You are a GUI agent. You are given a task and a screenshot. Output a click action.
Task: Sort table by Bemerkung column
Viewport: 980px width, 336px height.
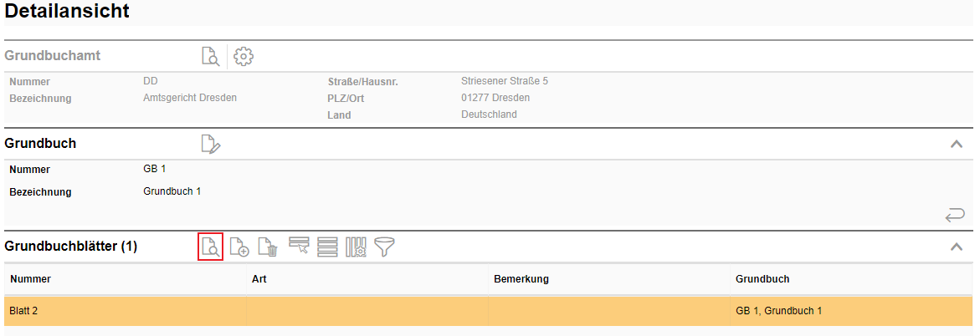coord(521,279)
